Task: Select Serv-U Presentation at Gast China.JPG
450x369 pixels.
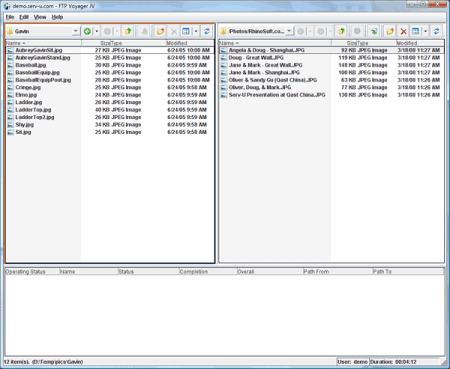Action: tap(277, 95)
